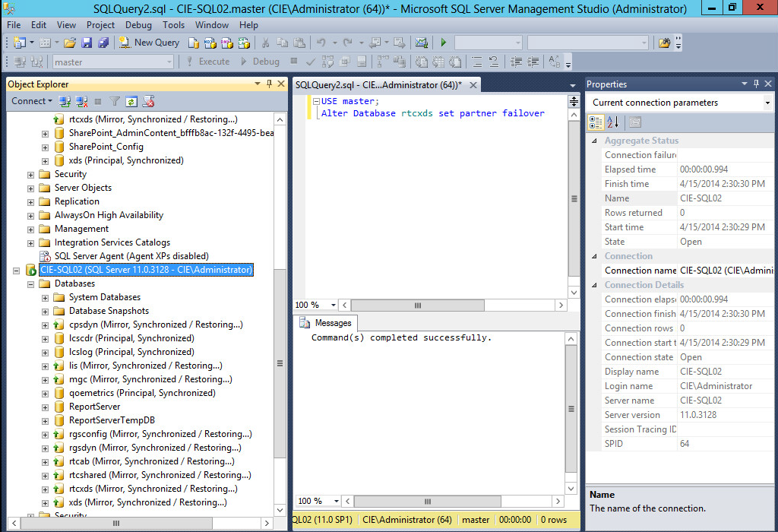Save the current query with the floppy icon
This screenshot has height=532, width=778.
coord(88,43)
